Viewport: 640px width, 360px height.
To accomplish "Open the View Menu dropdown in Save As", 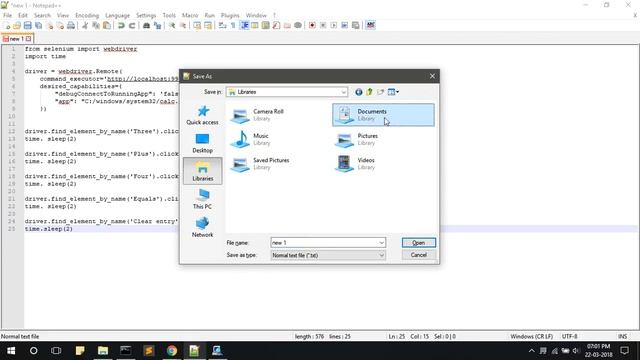I will (x=393, y=92).
